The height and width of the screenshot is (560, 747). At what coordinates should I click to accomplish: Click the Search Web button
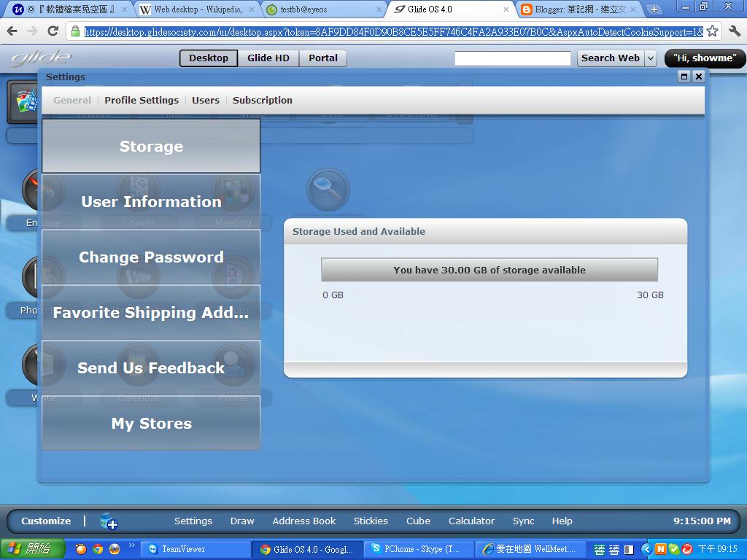[611, 58]
